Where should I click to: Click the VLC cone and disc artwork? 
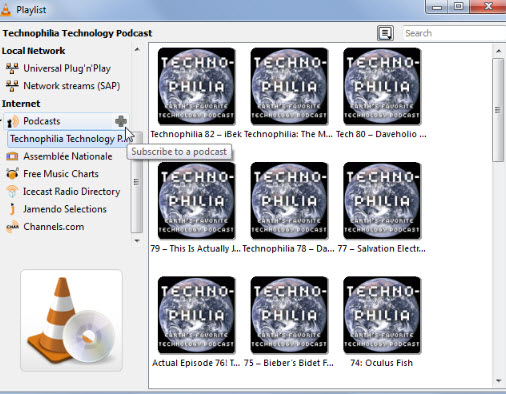(71, 320)
